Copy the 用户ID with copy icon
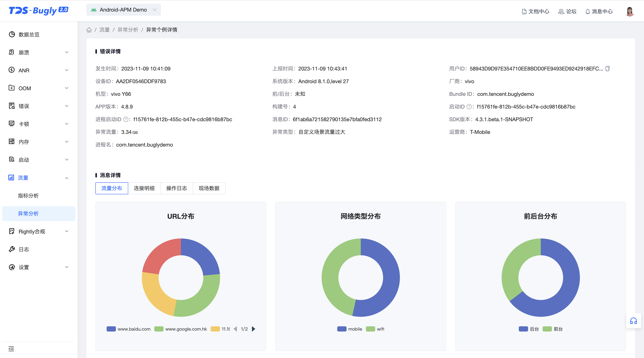Screen dimensions: 644x358 tap(607, 69)
